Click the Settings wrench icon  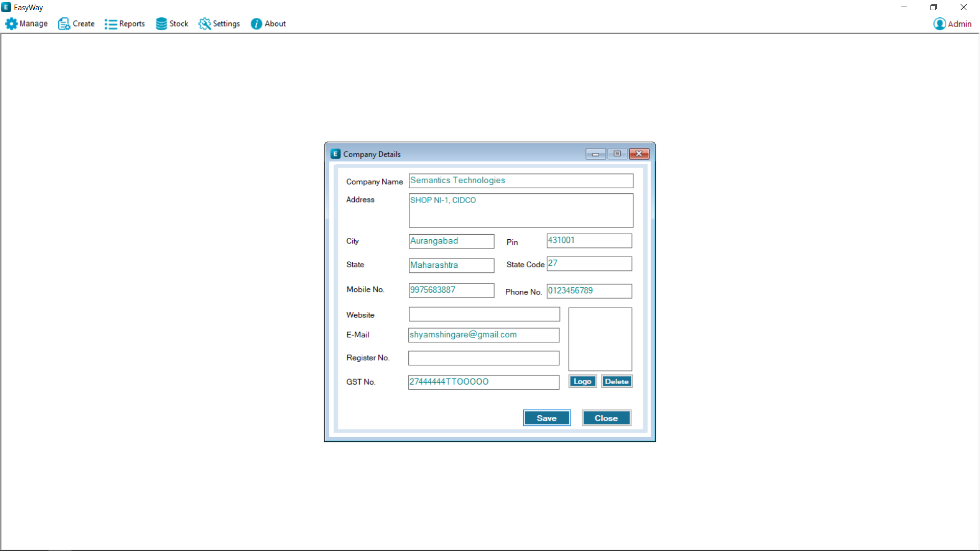coord(205,24)
